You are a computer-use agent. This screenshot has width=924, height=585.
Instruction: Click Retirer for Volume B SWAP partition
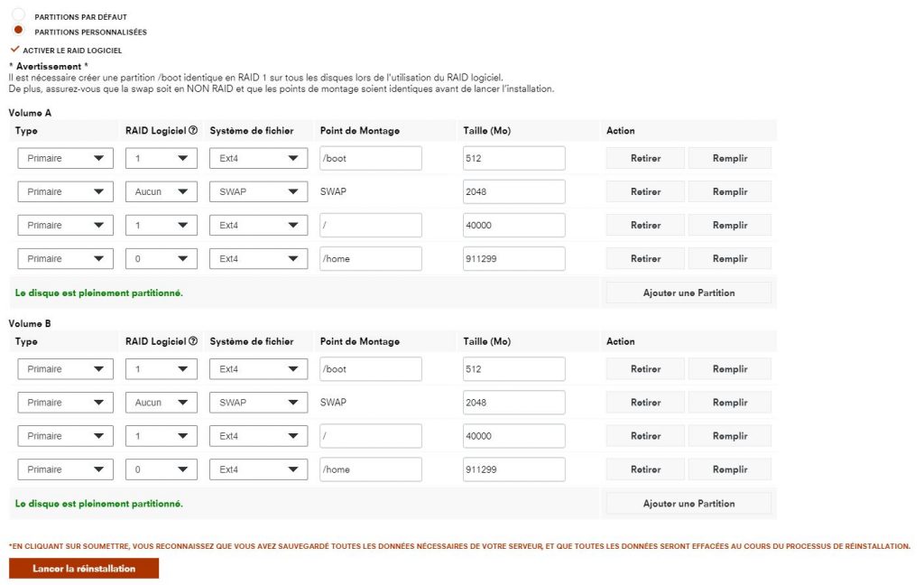click(645, 404)
